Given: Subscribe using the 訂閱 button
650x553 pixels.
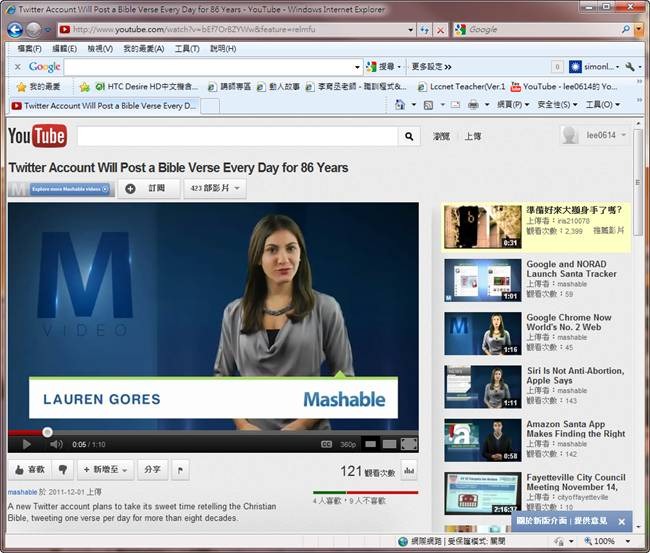Looking at the screenshot, I should pos(148,188).
